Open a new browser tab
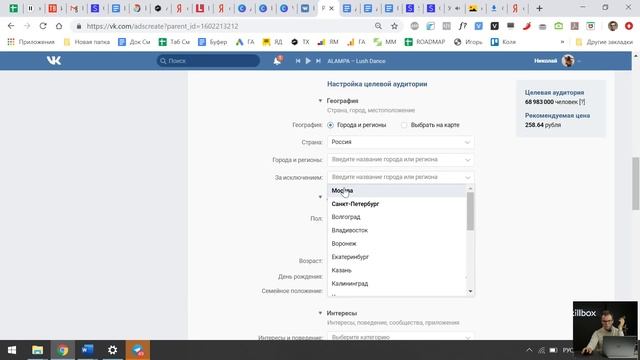This screenshot has height=360, width=640. (540, 8)
